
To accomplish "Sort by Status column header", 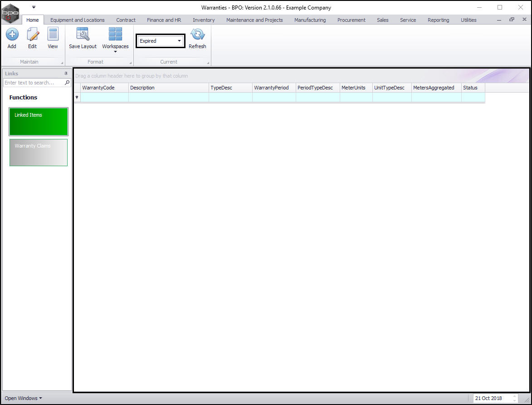I will 473,88.
